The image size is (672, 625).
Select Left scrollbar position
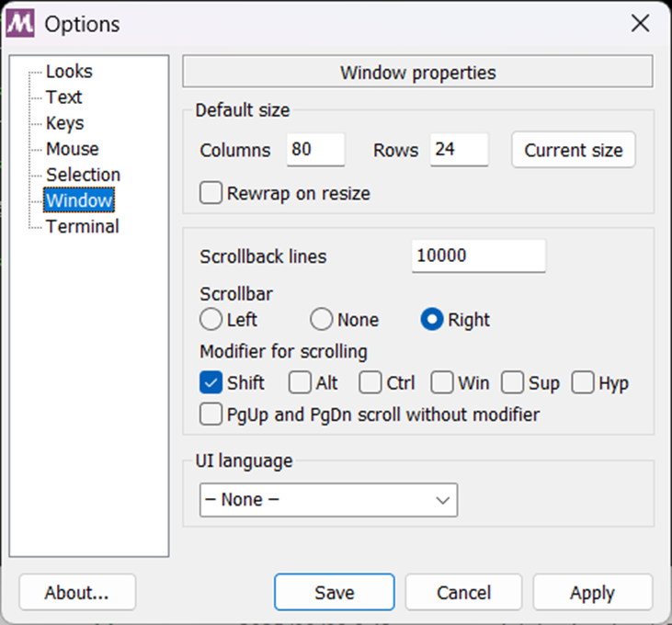pos(211,320)
